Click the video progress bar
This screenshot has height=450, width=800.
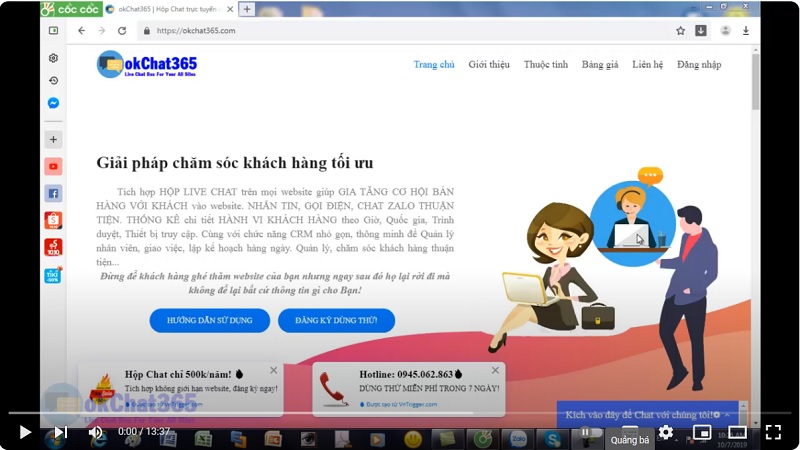[x=400, y=412]
